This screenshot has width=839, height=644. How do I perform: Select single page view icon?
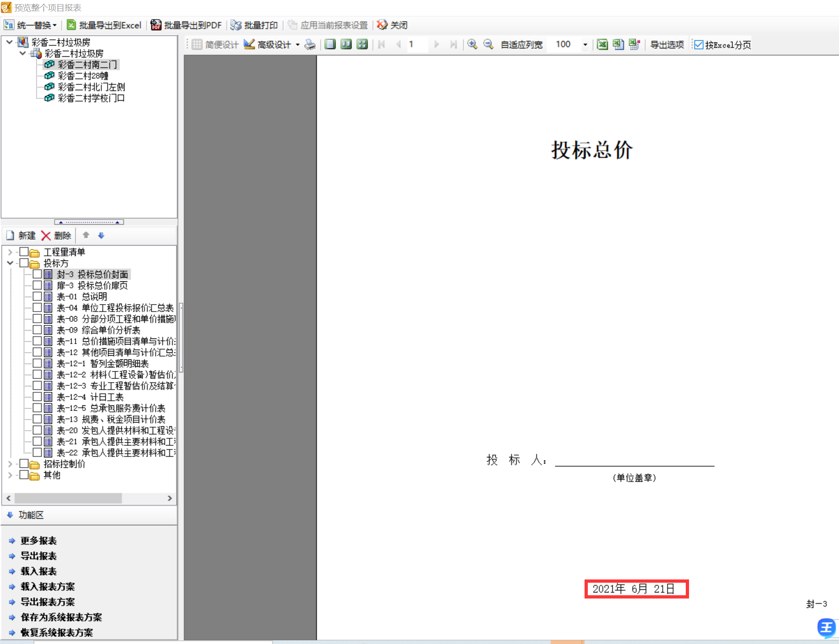pyautogui.click(x=330, y=44)
